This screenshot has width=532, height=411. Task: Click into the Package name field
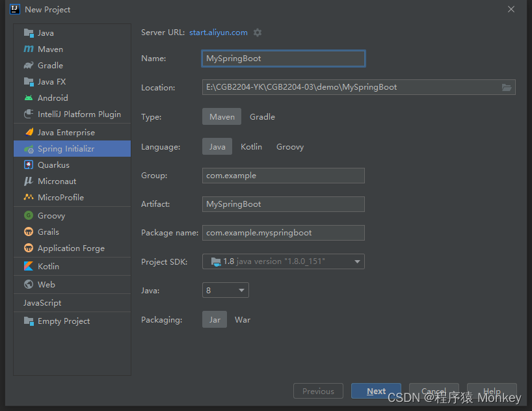[284, 232]
